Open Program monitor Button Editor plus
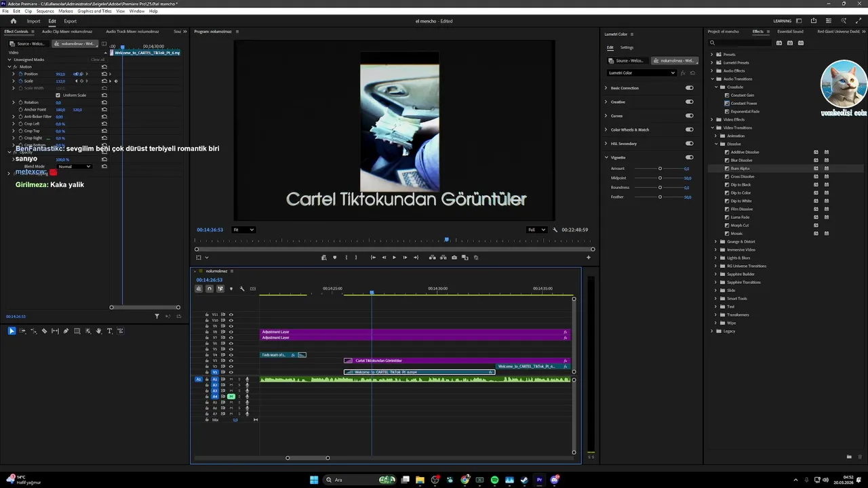This screenshot has height=488, width=868. coord(589,258)
